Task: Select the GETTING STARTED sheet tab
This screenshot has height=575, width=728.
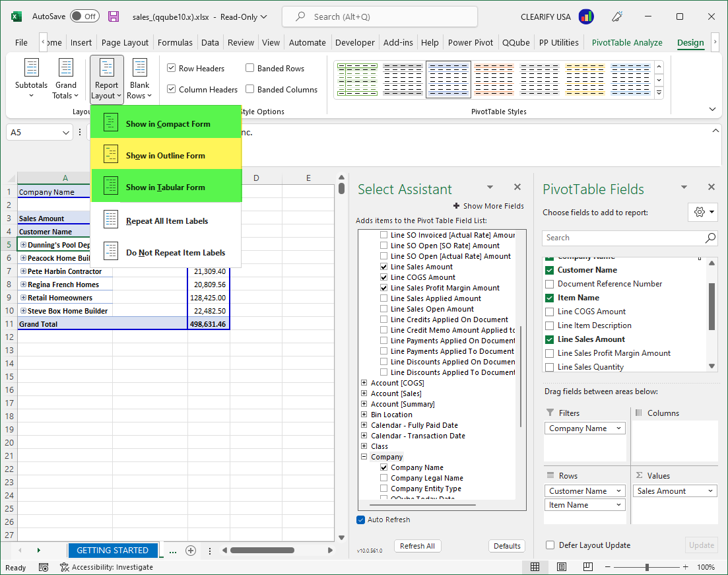Action: (113, 551)
